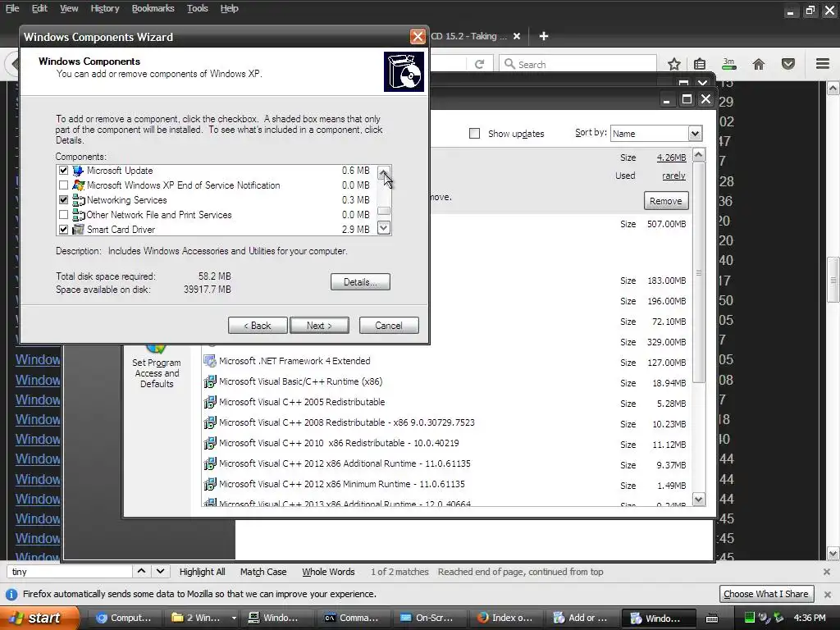Tick the Microsoft Update checkbox

click(x=64, y=171)
